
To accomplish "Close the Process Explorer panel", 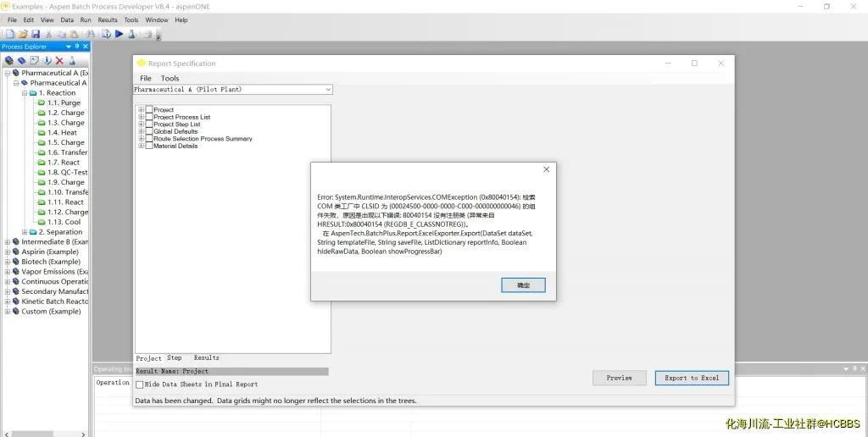I will point(86,47).
